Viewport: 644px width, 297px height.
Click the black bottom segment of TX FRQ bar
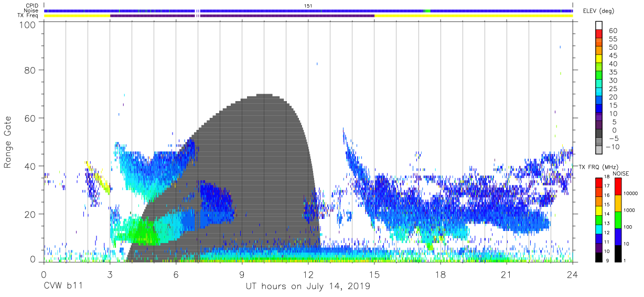(x=599, y=257)
